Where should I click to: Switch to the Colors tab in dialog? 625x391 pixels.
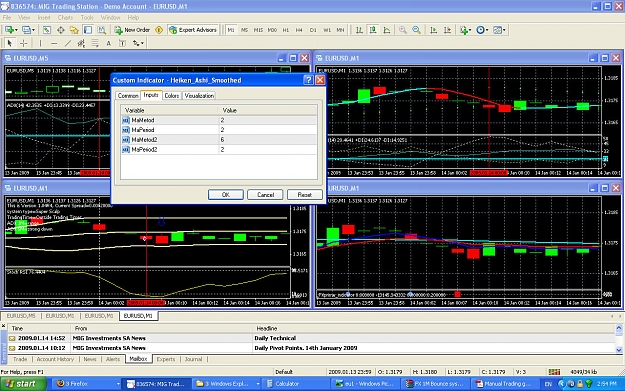pos(172,96)
